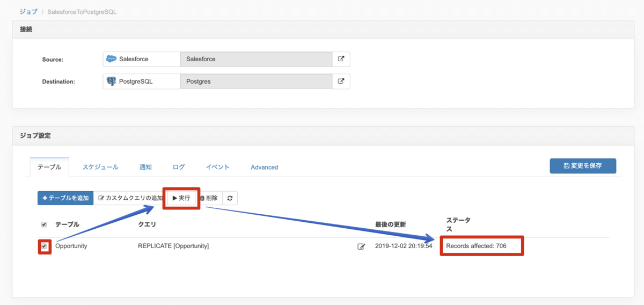
Task: Switch to the ログ tab
Action: point(179,167)
